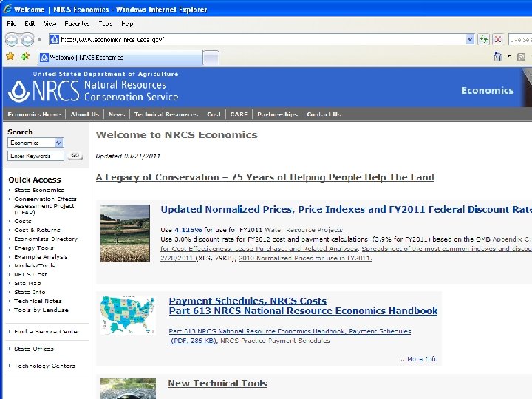
Task: Click the GO search button
Action: coord(75,156)
